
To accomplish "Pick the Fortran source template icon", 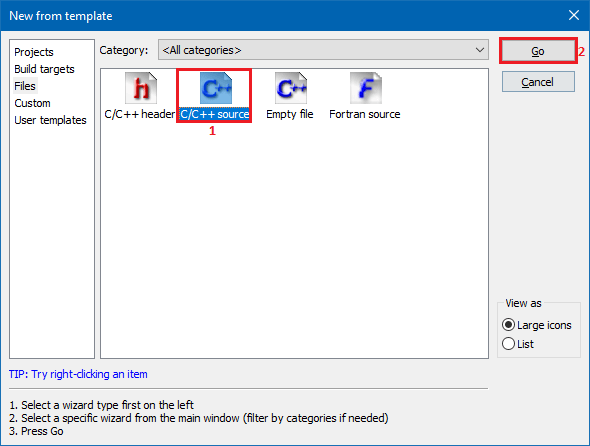I will pyautogui.click(x=366, y=88).
